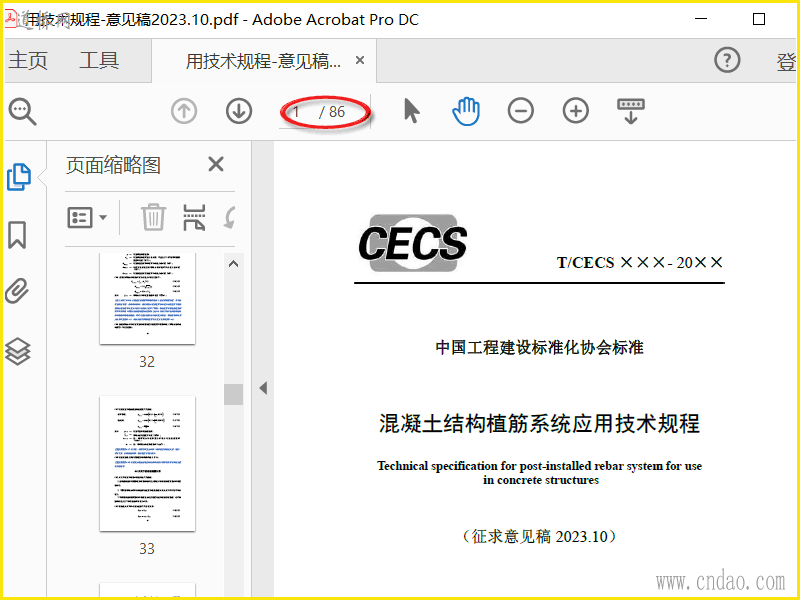This screenshot has height=600, width=800.
Task: Click text 中国工程建设标准化协会标准
Action: coord(539,347)
